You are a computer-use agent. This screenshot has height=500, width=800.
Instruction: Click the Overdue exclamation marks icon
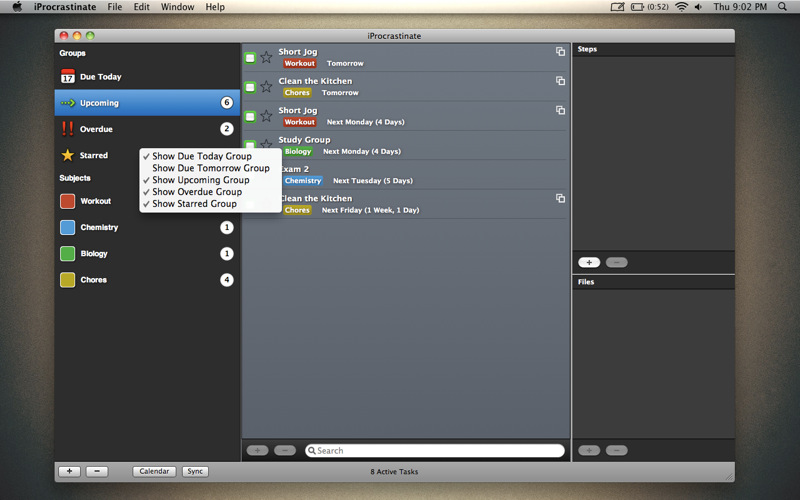67,129
